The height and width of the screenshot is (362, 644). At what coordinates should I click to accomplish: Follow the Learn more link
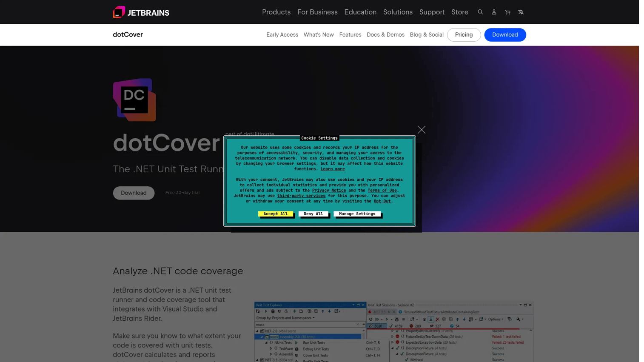(333, 169)
